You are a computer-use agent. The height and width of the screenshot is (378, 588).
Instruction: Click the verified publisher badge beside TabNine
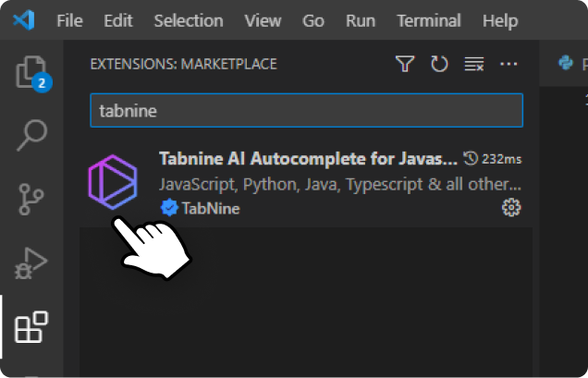pyautogui.click(x=169, y=208)
